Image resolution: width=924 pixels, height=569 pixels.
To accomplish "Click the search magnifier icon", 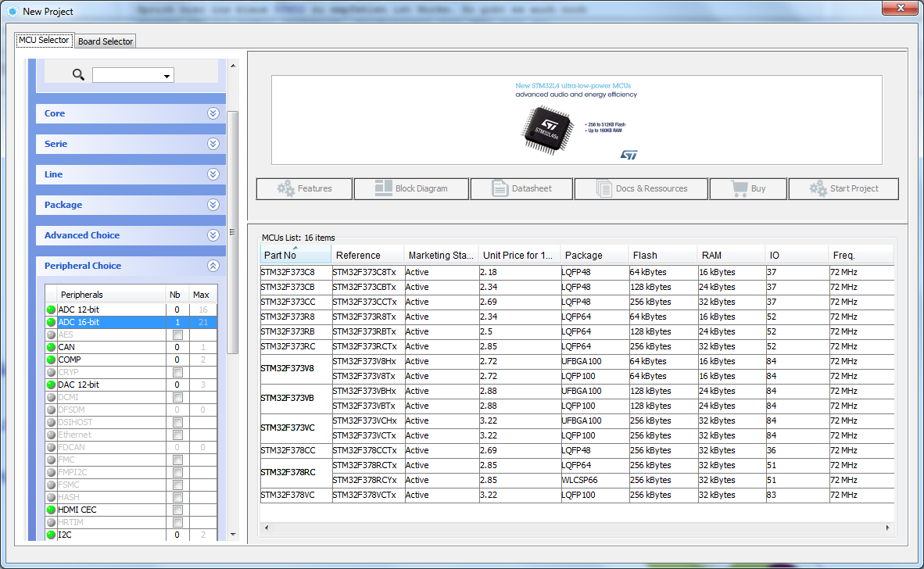I will pos(78,75).
